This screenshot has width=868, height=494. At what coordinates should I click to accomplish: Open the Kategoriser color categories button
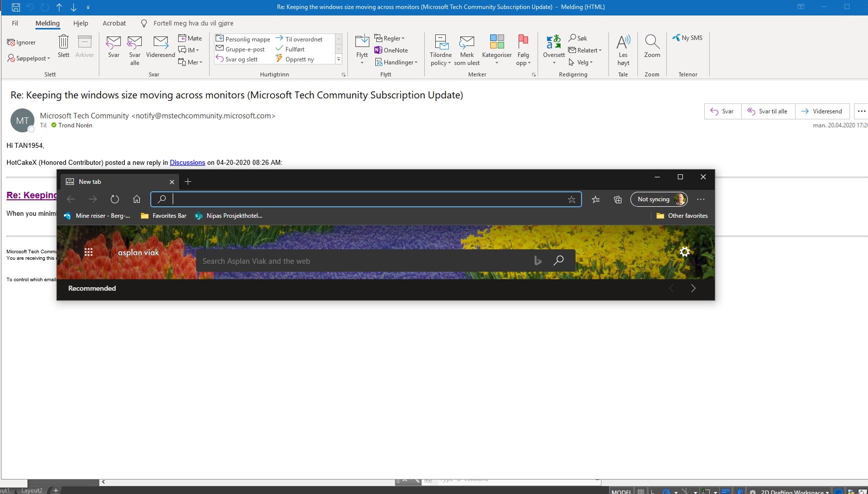pyautogui.click(x=497, y=50)
